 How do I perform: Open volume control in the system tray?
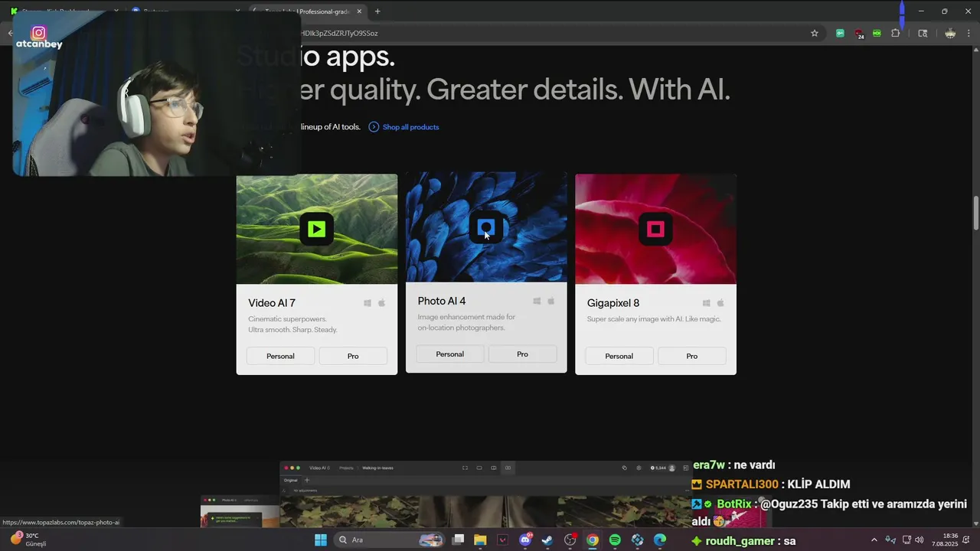tap(919, 540)
